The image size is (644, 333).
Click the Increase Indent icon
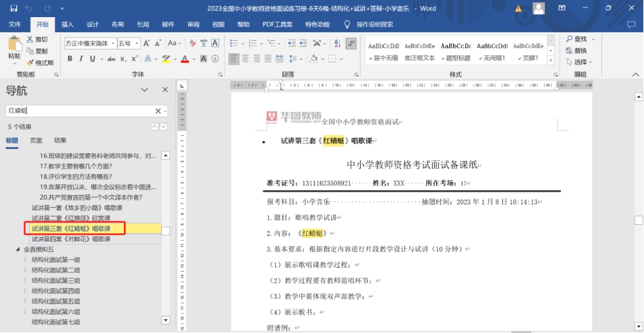point(304,43)
